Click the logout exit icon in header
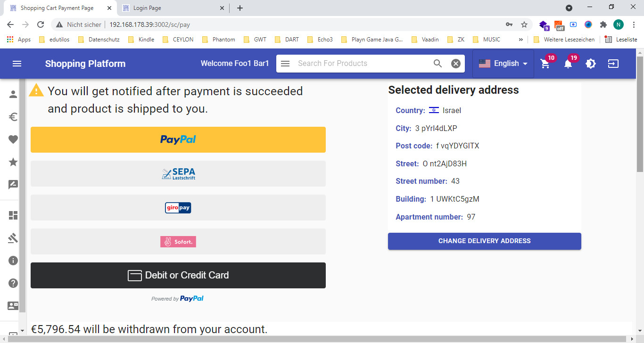The height and width of the screenshot is (343, 644). tap(613, 64)
